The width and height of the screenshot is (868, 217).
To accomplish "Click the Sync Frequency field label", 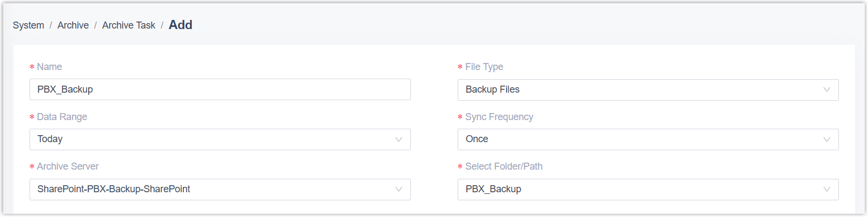I will 499,117.
